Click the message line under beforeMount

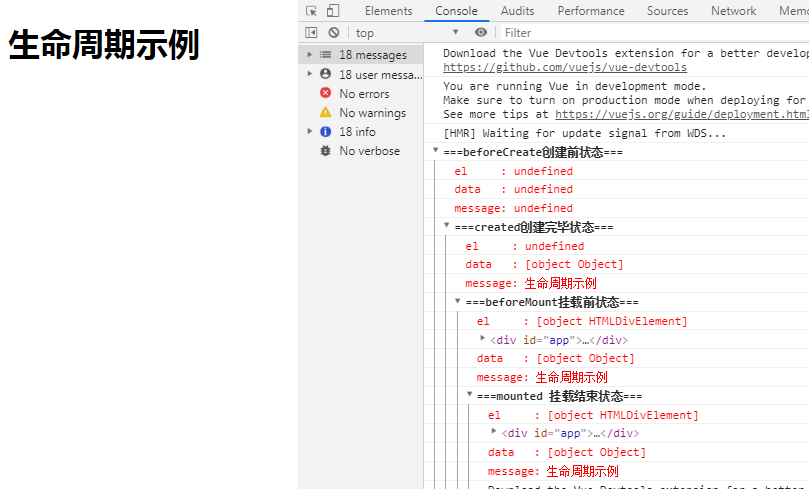(x=542, y=378)
